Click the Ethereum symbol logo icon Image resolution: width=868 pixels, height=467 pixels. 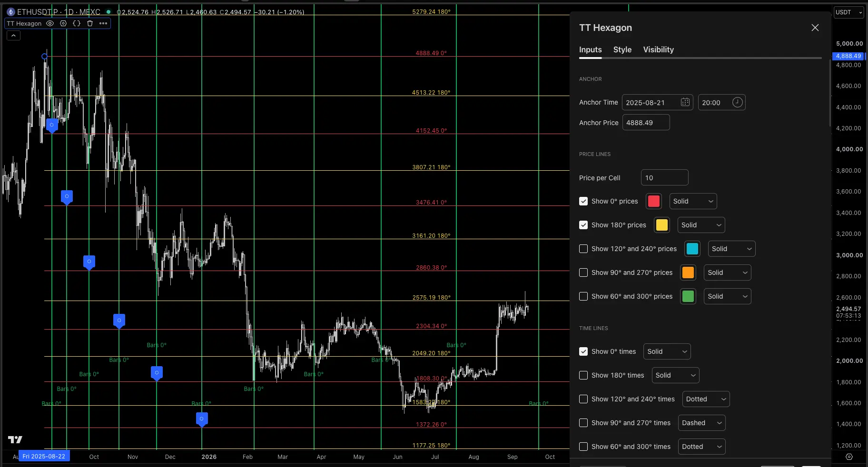(11, 12)
